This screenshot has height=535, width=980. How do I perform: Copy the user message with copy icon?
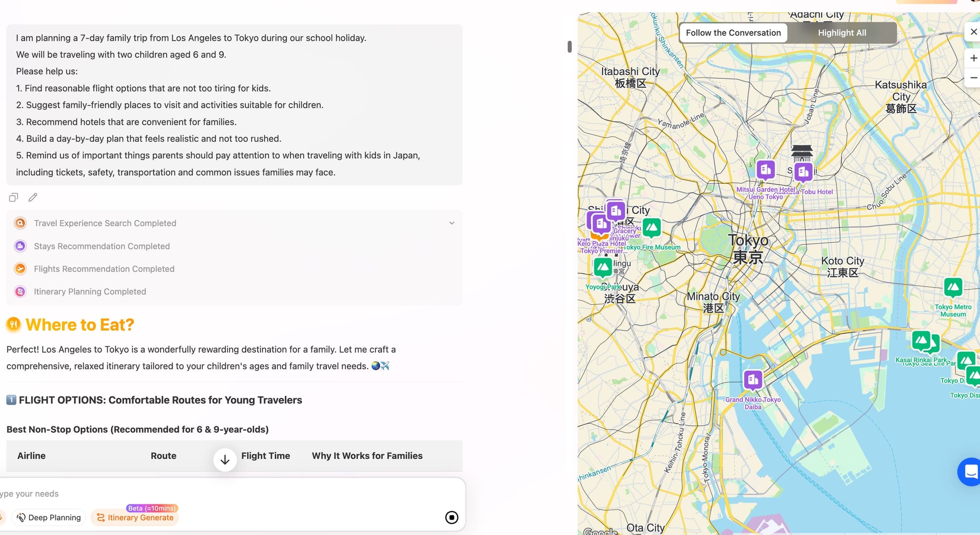tap(13, 197)
